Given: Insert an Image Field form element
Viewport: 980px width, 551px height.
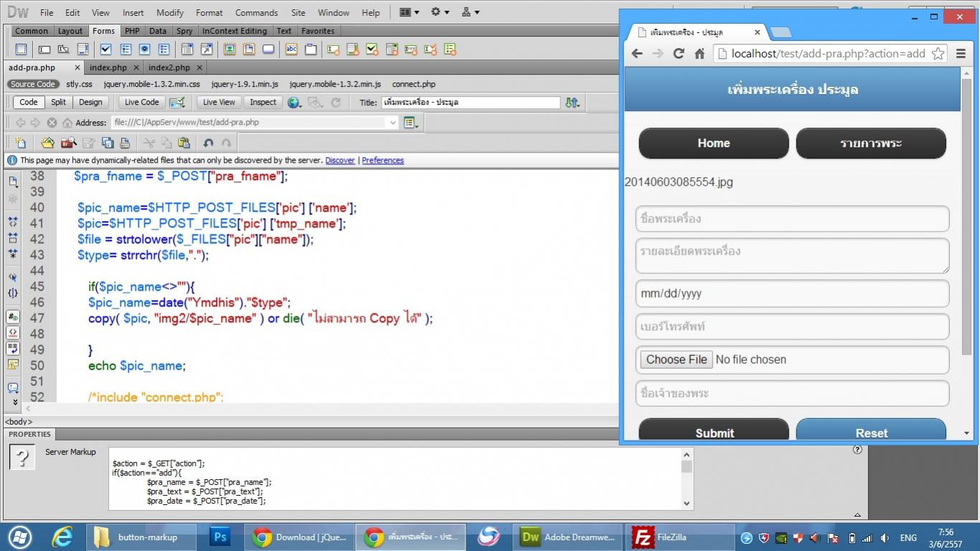Looking at the screenshot, I should (230, 50).
